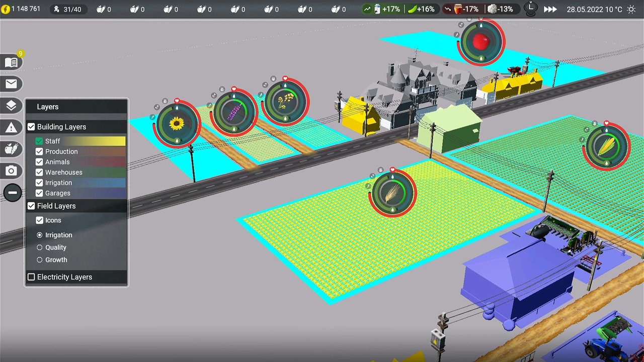
Task: Click the sunflower field icon
Action: pyautogui.click(x=177, y=124)
